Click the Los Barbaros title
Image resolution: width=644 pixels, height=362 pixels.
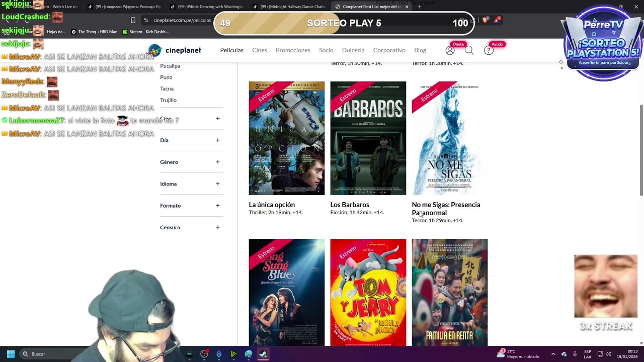(x=350, y=205)
